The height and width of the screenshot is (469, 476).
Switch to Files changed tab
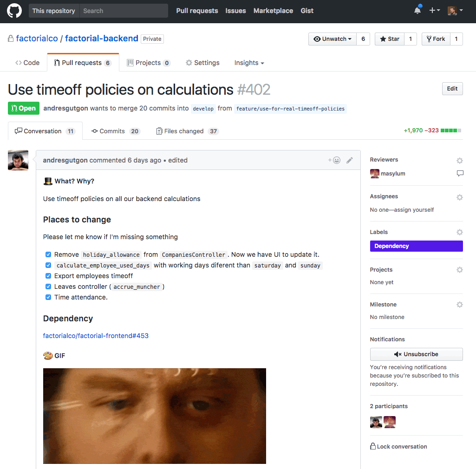tap(187, 131)
